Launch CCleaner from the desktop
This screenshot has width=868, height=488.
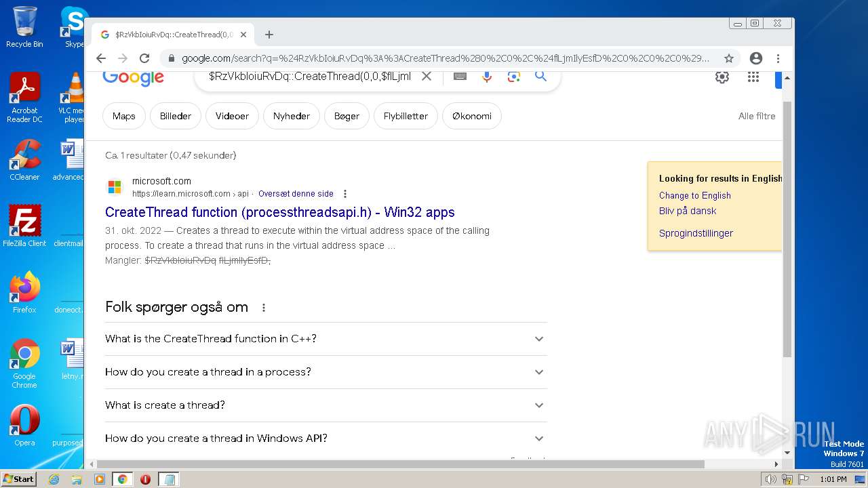coord(24,160)
